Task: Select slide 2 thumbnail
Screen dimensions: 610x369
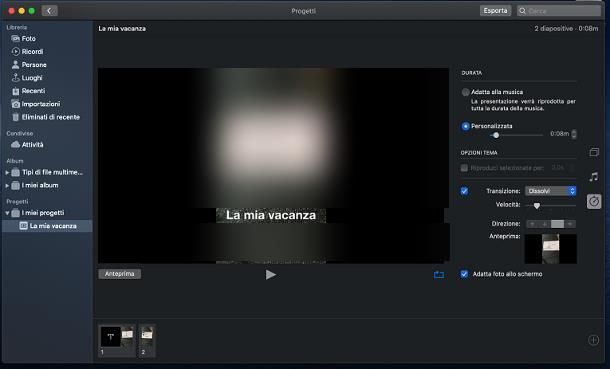Action: pos(147,341)
